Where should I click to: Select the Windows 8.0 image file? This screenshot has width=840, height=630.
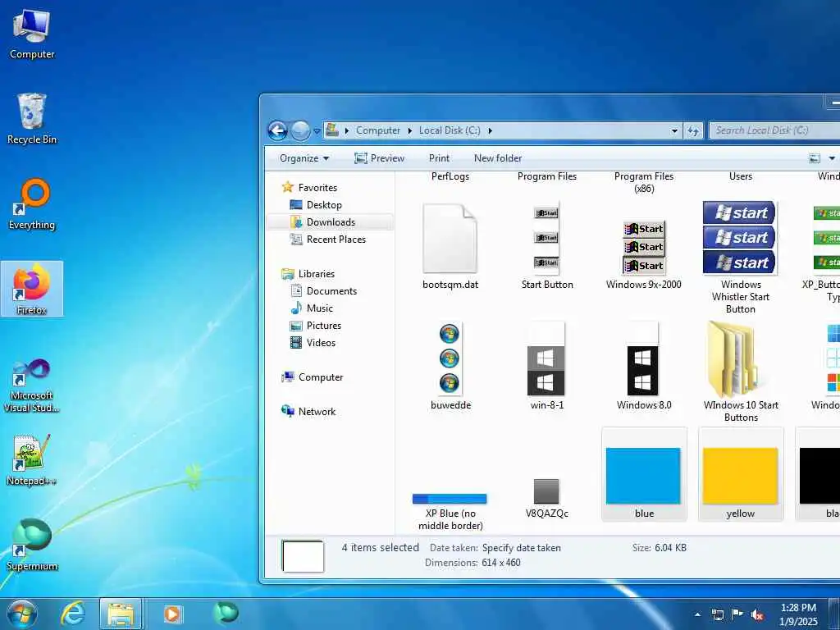point(643,367)
